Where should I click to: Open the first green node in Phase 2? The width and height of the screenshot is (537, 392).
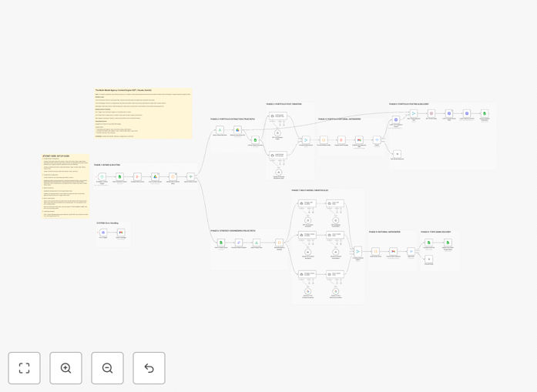tap(220, 129)
